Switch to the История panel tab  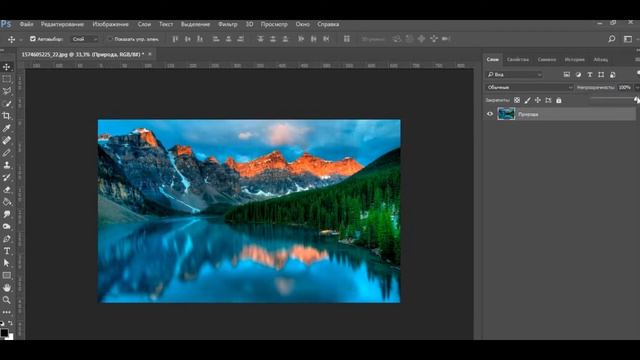click(x=575, y=60)
